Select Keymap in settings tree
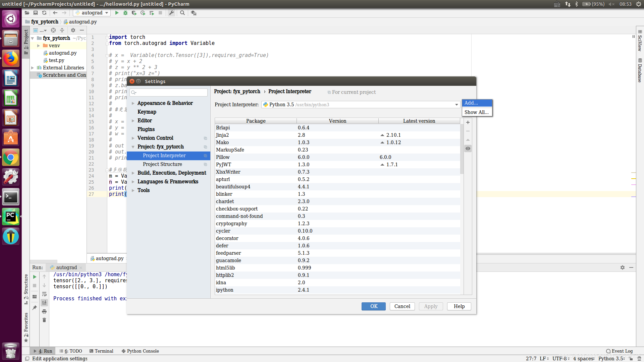The width and height of the screenshot is (644, 362). [147, 112]
